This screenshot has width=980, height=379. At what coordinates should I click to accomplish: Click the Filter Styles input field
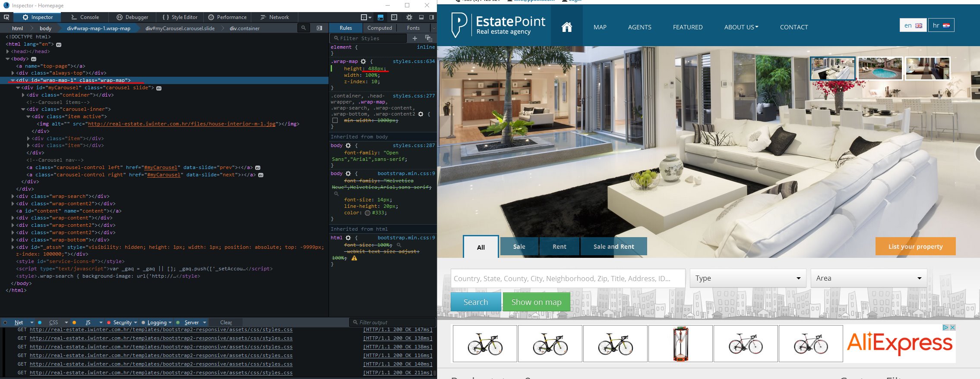(x=369, y=38)
